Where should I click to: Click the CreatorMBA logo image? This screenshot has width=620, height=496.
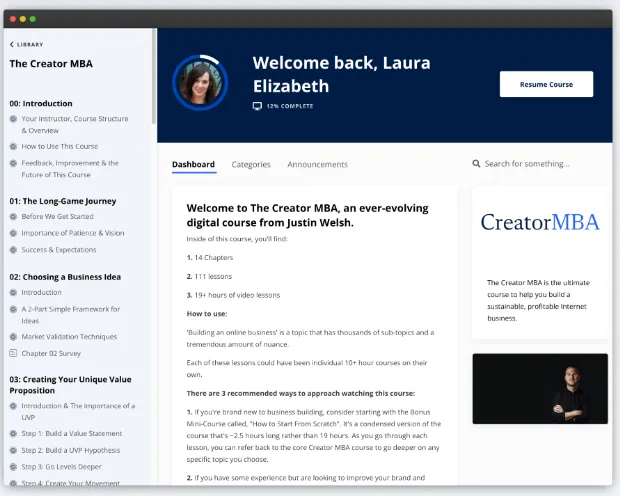tap(540, 222)
